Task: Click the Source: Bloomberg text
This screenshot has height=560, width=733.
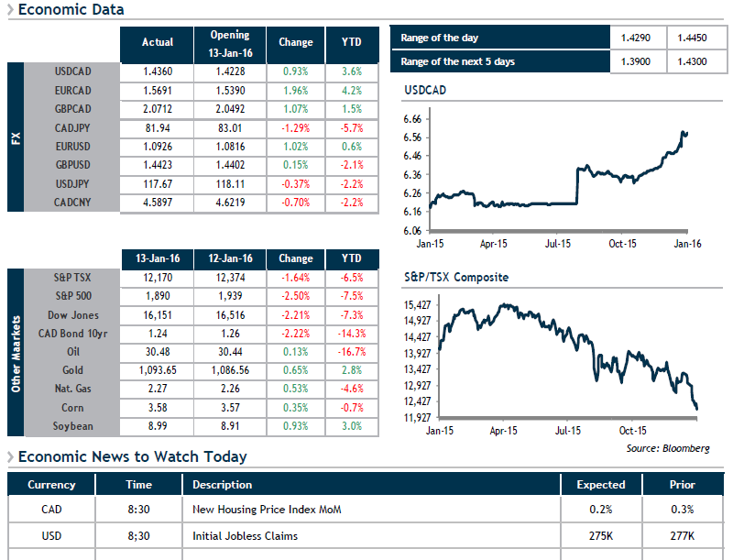Action: pos(668,448)
